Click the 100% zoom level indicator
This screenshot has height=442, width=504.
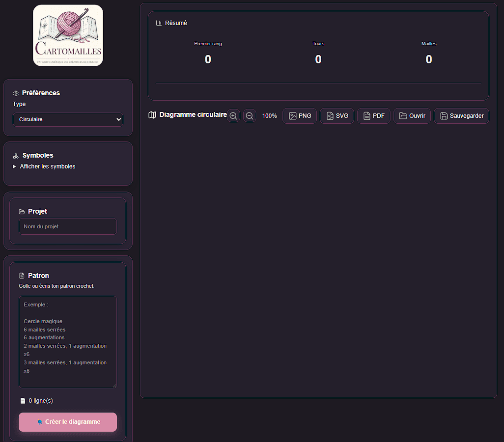tap(269, 116)
